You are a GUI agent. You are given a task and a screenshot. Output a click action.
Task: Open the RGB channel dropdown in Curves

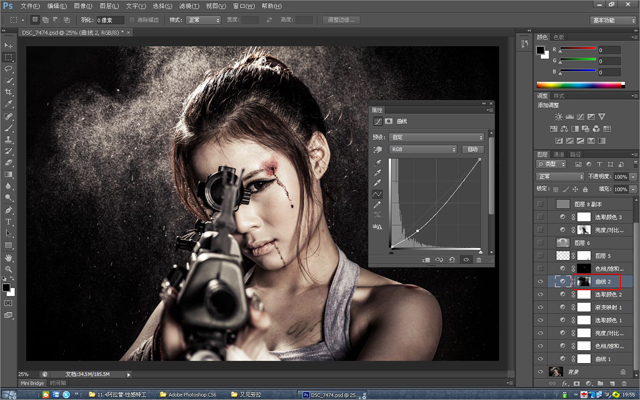(x=425, y=149)
